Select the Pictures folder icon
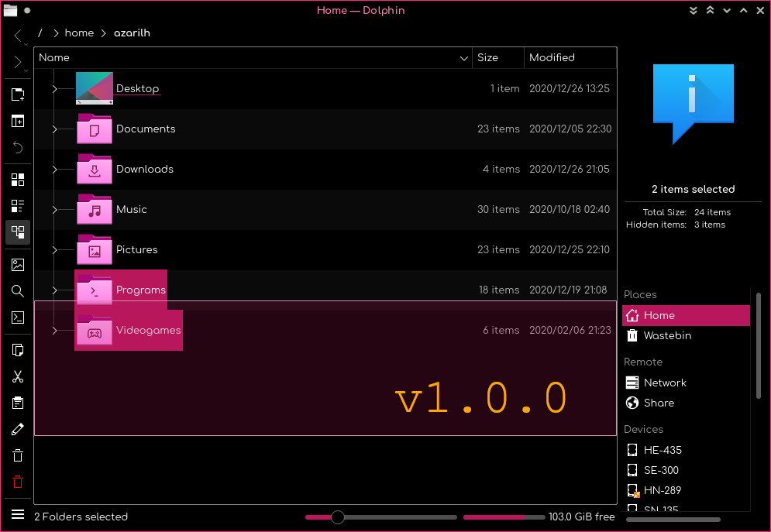The width and height of the screenshot is (771, 532). click(x=95, y=249)
